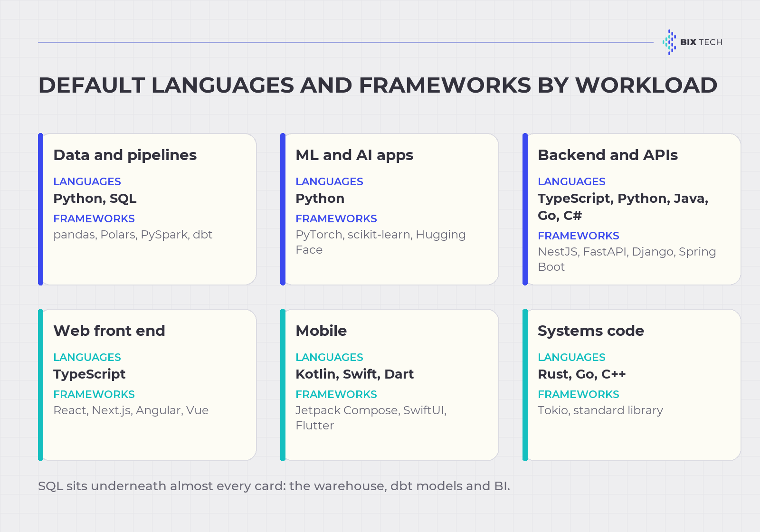The width and height of the screenshot is (760, 532).
Task: Click 'Tokio, standard library' text
Action: (600, 410)
